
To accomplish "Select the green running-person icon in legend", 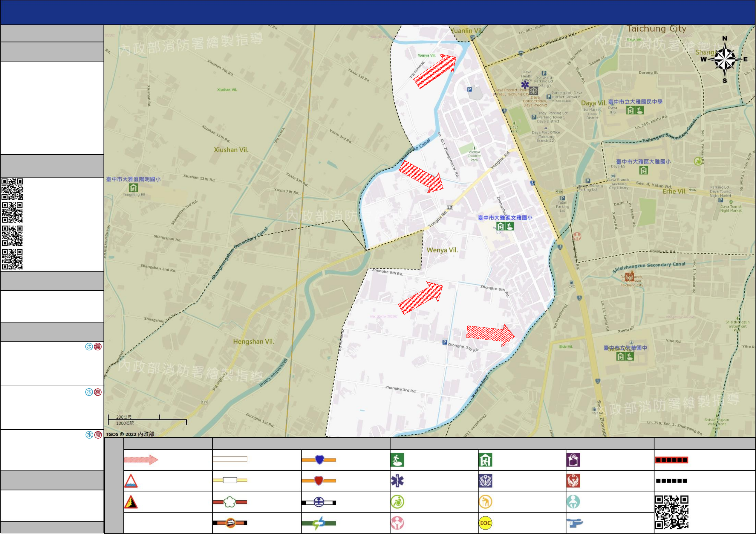I will click(x=397, y=460).
